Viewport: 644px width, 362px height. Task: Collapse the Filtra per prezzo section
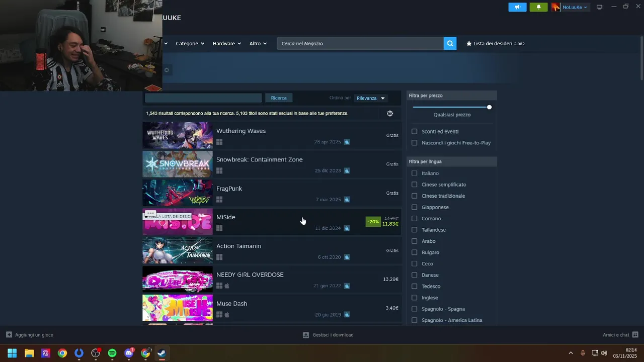pos(452,96)
